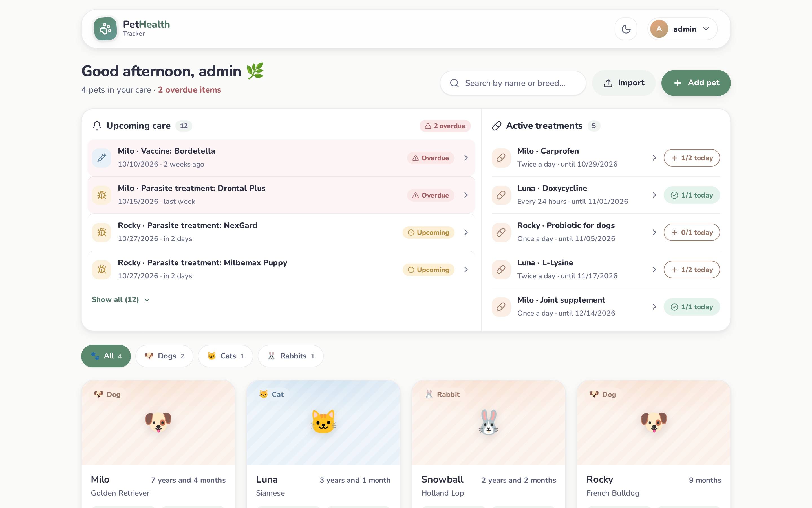Click the Milo pet name
Viewport: 812px width, 508px height.
100,479
